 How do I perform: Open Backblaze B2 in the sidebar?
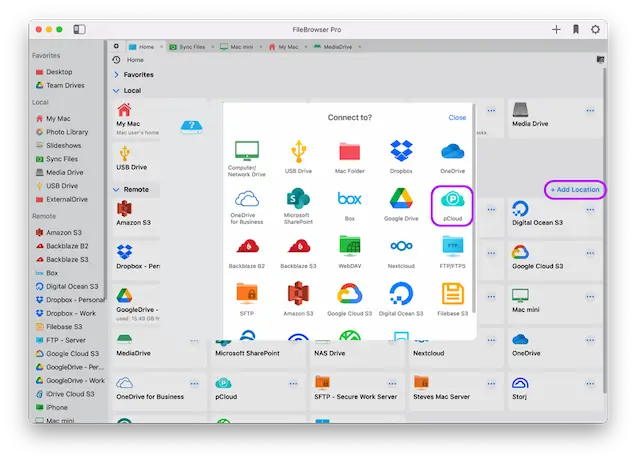coord(62,246)
